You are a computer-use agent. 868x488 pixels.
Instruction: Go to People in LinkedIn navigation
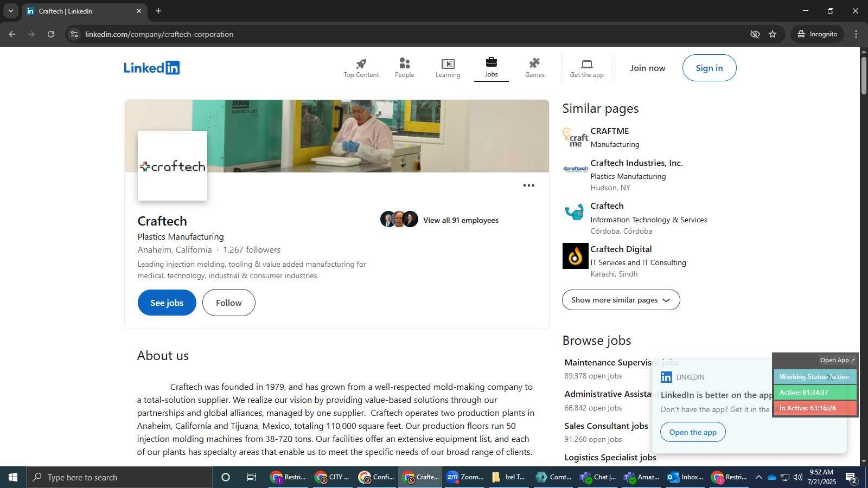pyautogui.click(x=404, y=68)
